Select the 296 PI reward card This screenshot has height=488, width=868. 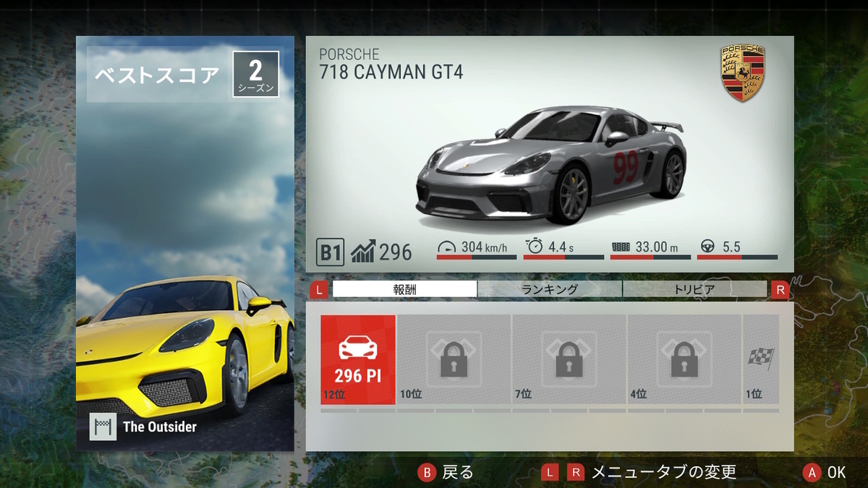point(358,359)
